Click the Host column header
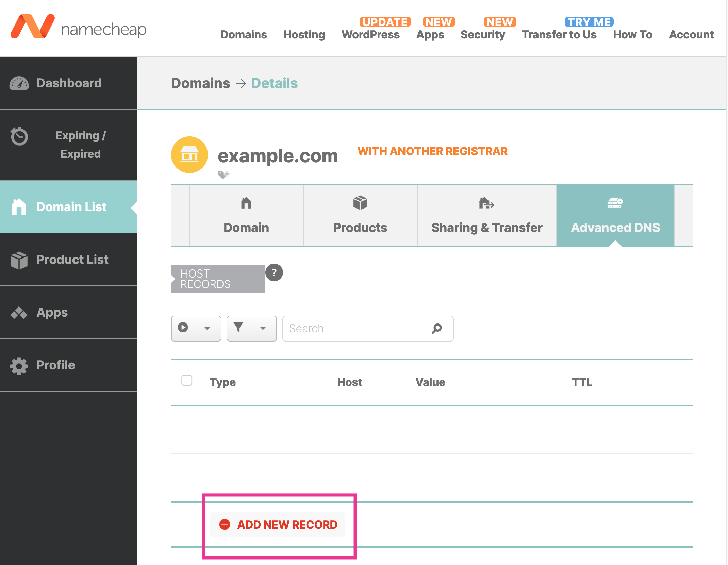Image resolution: width=728 pixels, height=565 pixels. pos(350,382)
